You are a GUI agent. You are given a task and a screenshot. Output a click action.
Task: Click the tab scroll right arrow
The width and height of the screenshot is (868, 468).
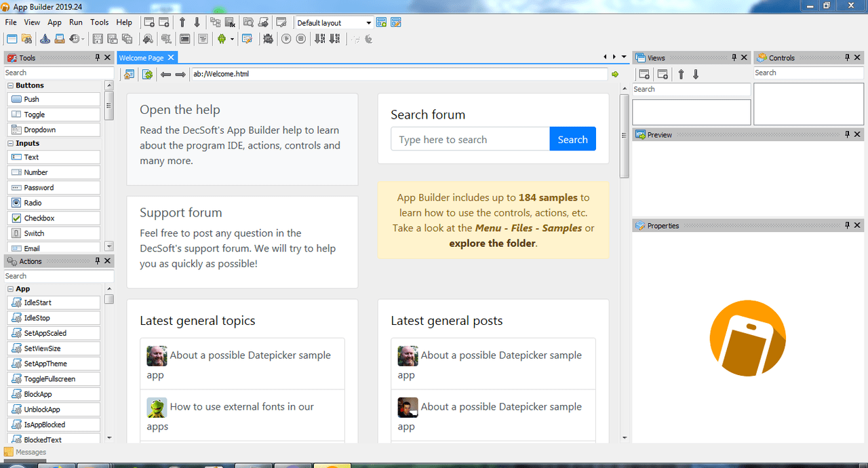coord(614,57)
